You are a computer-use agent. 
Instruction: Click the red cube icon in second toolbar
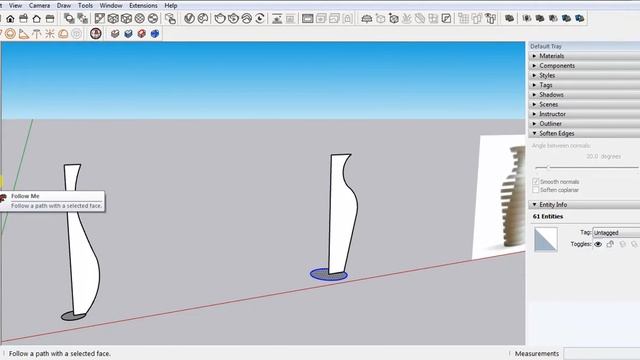pos(142,33)
